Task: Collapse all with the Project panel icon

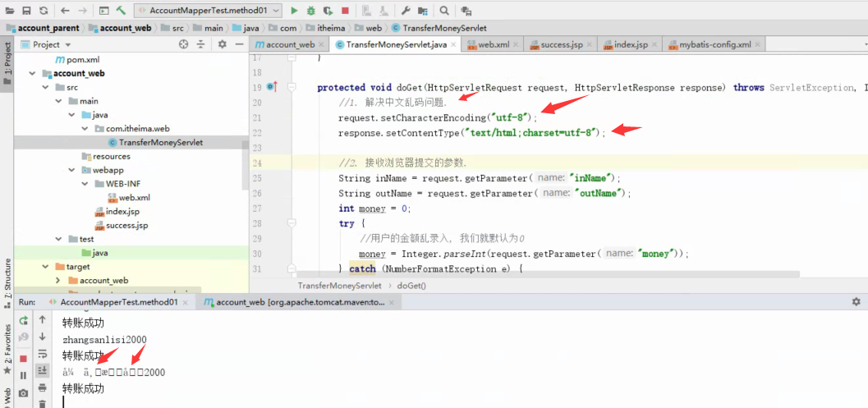Action: pyautogui.click(x=201, y=44)
